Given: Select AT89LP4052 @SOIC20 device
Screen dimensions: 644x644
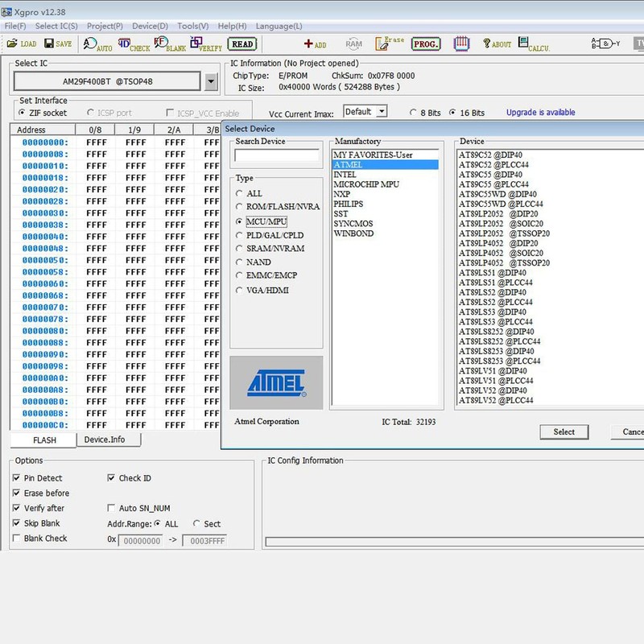Looking at the screenshot, I should (501, 253).
